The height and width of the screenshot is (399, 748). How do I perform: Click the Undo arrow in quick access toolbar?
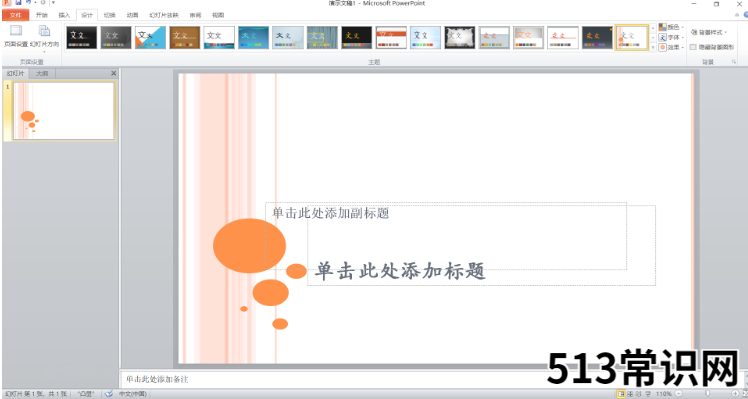[29, 2]
